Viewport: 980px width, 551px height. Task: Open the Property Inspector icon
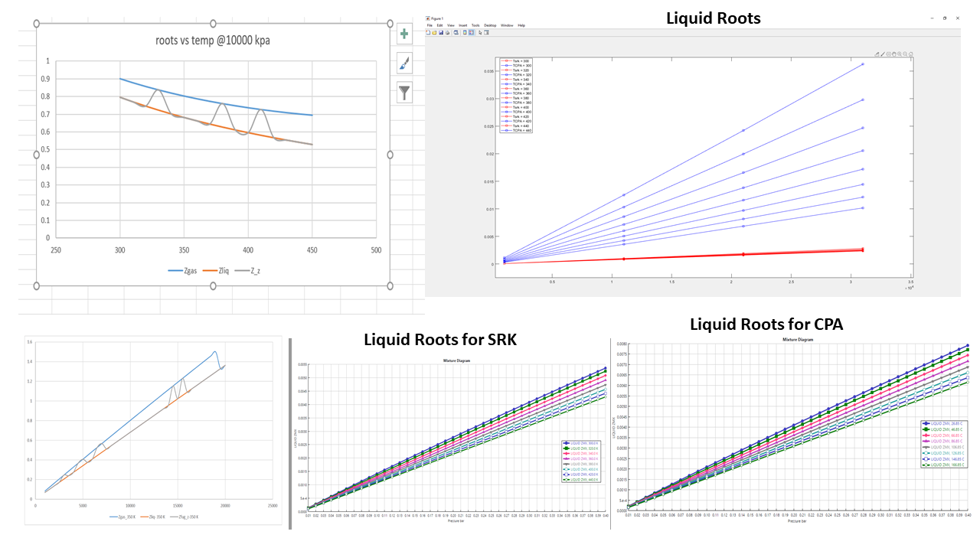pos(487,33)
